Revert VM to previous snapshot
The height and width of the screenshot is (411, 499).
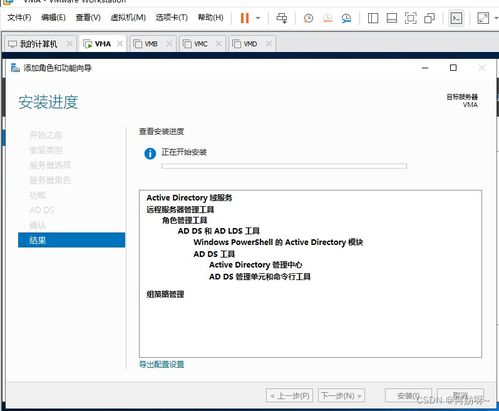(327, 18)
